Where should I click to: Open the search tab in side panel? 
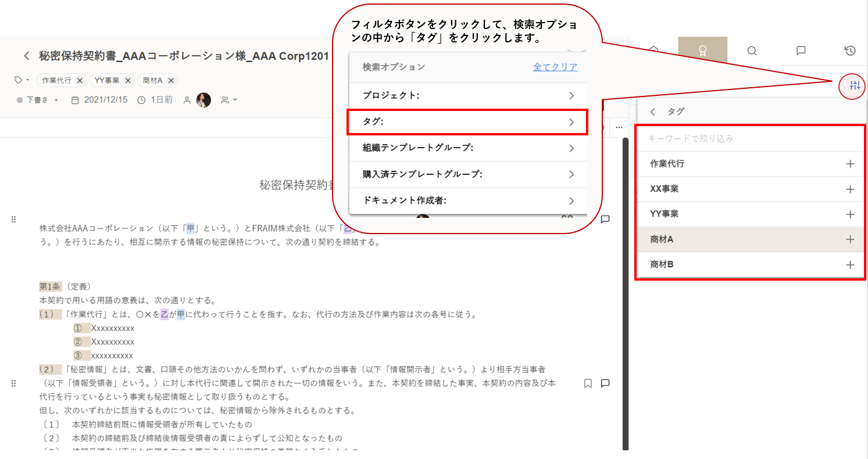[752, 51]
